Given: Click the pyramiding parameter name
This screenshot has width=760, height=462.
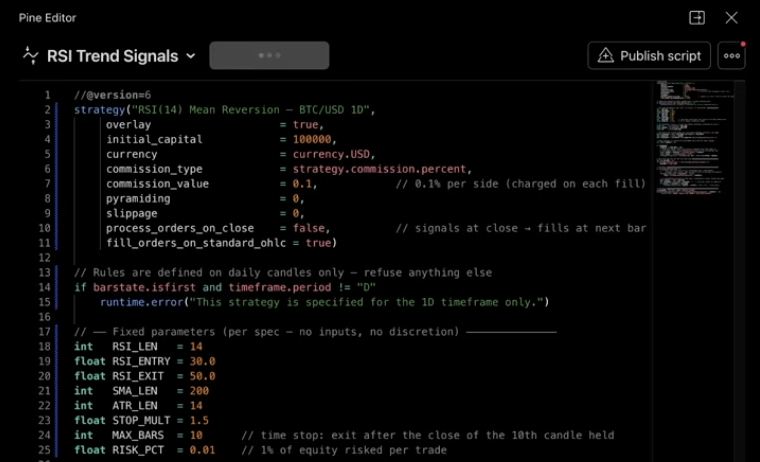Looking at the screenshot, I should (x=138, y=199).
